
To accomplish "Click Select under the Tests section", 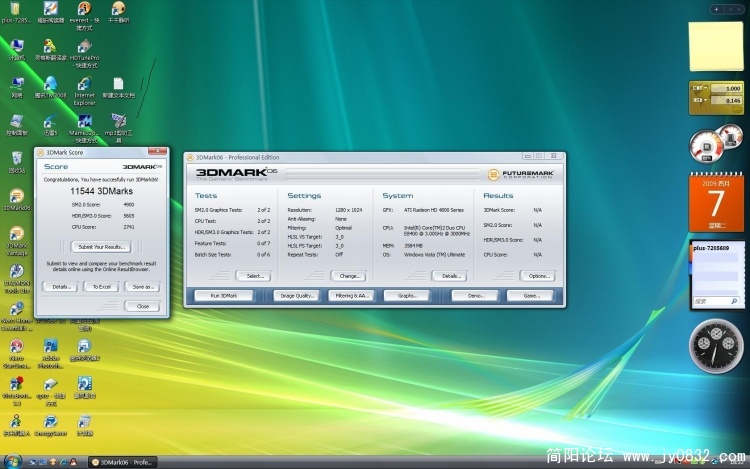I will coord(254,276).
